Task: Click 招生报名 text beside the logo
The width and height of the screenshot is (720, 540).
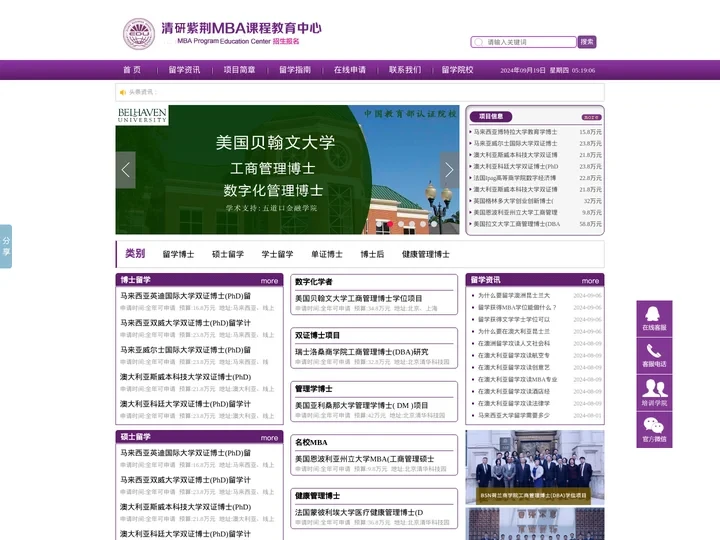Action: point(286,41)
